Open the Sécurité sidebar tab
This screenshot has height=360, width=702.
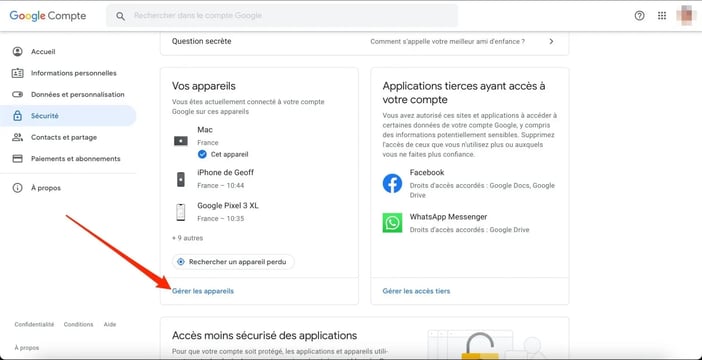[68, 116]
